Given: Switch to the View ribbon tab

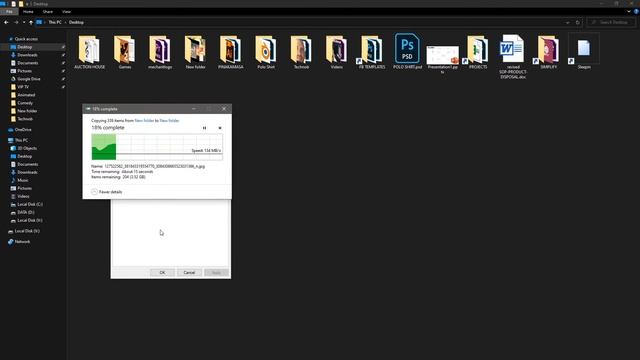Looking at the screenshot, I should (67, 12).
